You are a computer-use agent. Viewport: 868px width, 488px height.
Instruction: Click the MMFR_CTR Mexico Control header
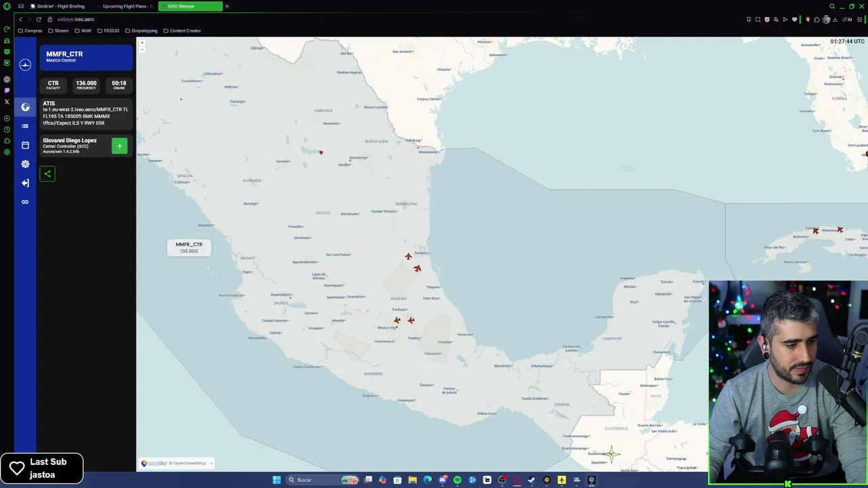[x=86, y=58]
